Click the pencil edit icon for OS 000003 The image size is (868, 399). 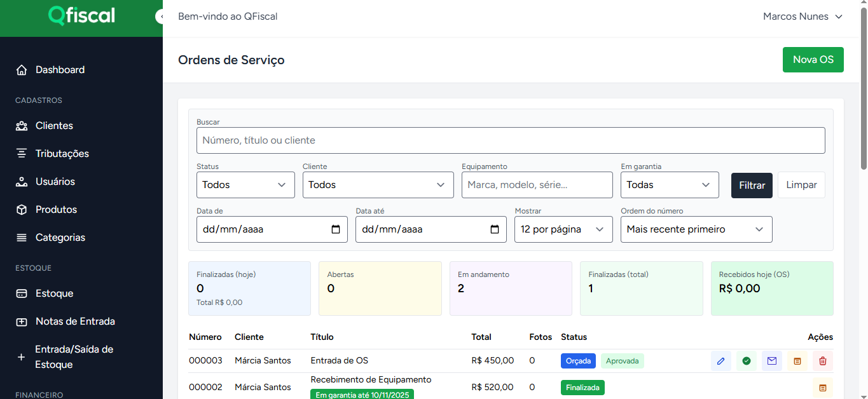click(x=720, y=361)
